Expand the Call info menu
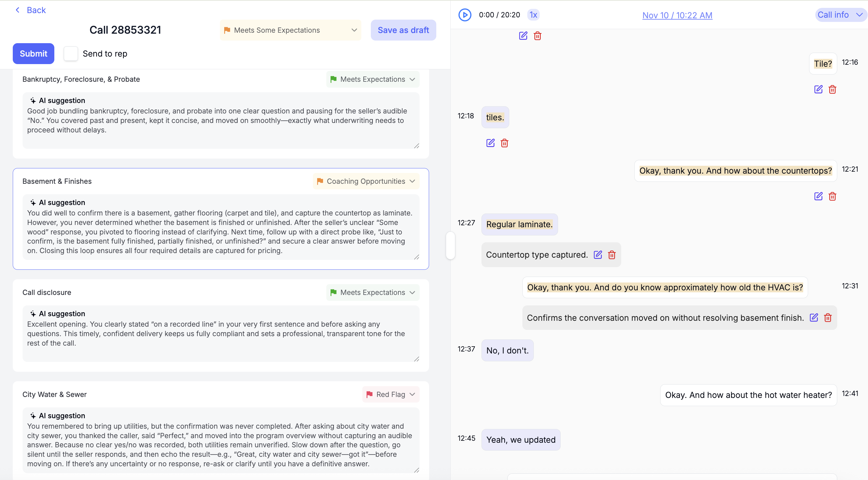 click(x=840, y=15)
